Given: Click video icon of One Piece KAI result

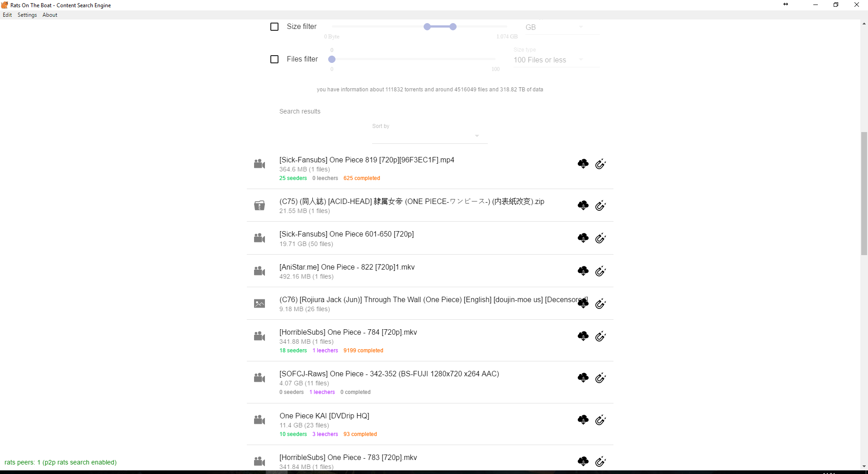Looking at the screenshot, I should (x=259, y=420).
